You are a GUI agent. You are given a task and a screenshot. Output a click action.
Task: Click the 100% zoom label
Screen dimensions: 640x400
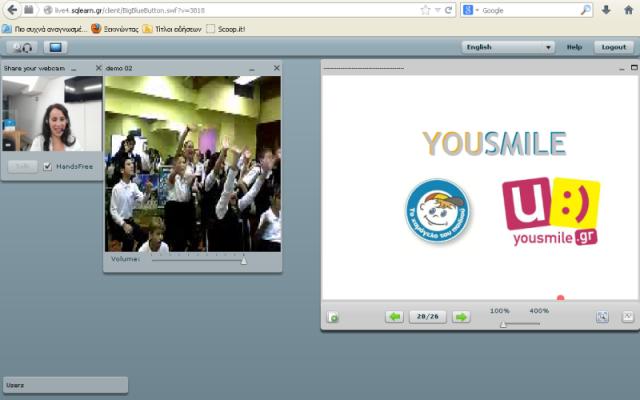(500, 311)
